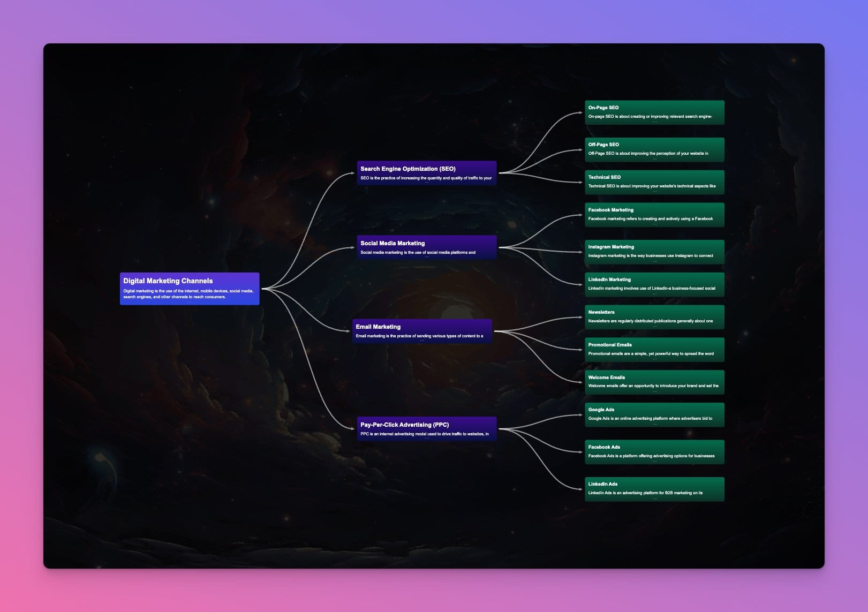
Task: Open the Pay-Per-Click Advertising (PPC) node
Action: pos(427,429)
